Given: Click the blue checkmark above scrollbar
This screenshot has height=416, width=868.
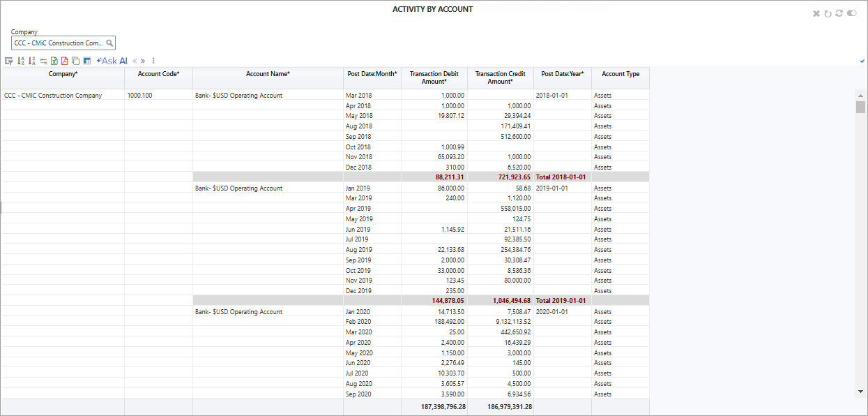Looking at the screenshot, I should point(863,61).
